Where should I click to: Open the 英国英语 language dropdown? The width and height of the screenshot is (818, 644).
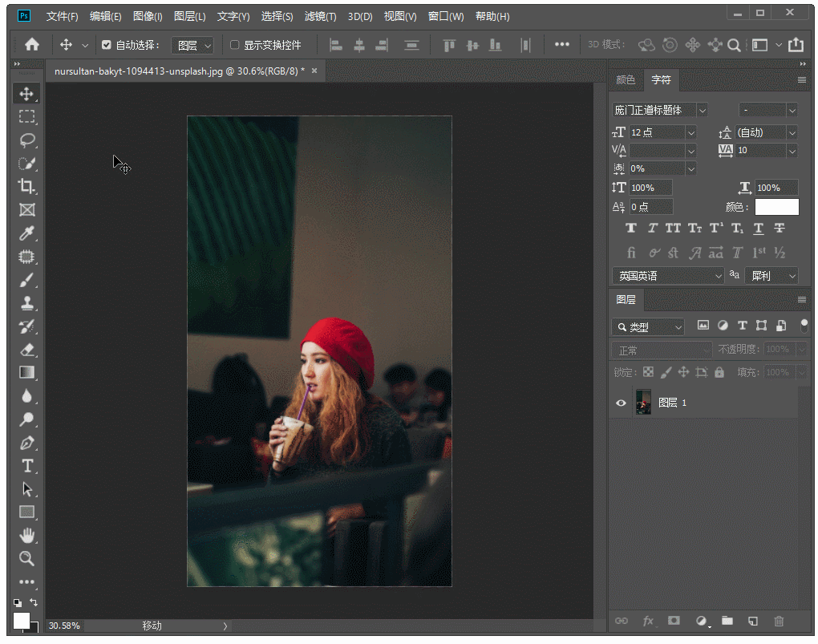(668, 276)
